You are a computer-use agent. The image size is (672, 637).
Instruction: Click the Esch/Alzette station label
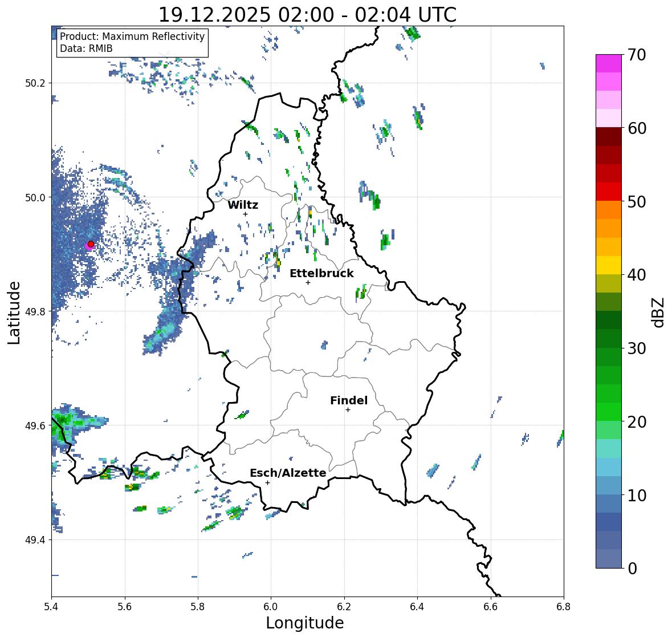pyautogui.click(x=288, y=473)
